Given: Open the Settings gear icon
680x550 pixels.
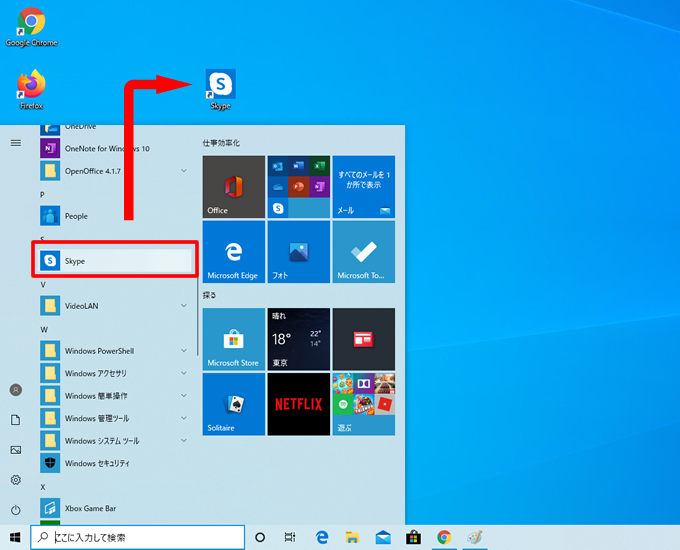Looking at the screenshot, I should (x=16, y=480).
